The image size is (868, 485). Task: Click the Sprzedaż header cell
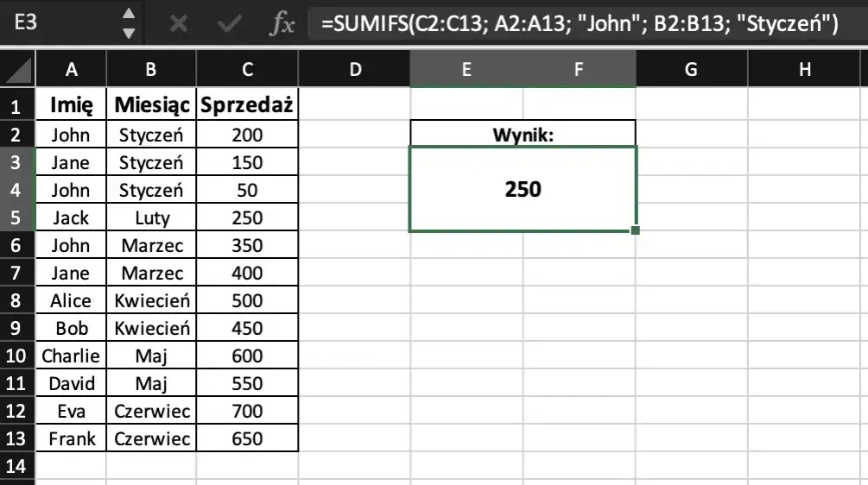coord(247,106)
